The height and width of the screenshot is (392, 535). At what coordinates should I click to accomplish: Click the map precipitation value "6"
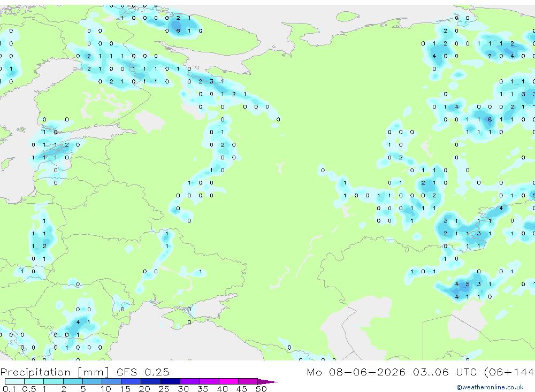pyautogui.click(x=178, y=30)
